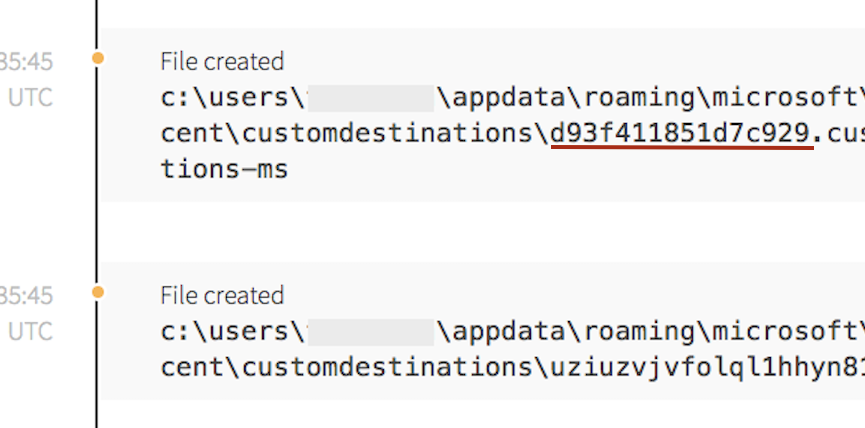Select "File created" heading above the uziuzvjvfolql path

pyautogui.click(x=222, y=295)
